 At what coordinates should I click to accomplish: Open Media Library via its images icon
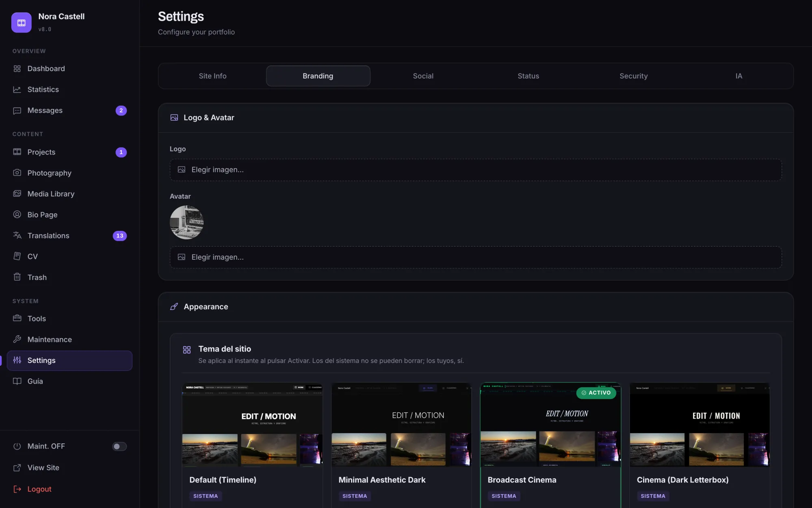click(x=17, y=194)
